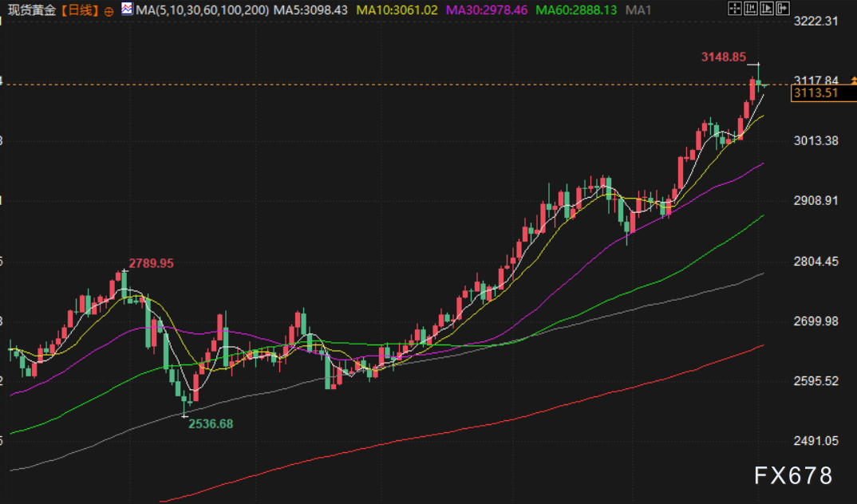Image resolution: width=857 pixels, height=504 pixels.
Task: Toggle the MA5:3098.43 average line label
Action: pos(310,10)
